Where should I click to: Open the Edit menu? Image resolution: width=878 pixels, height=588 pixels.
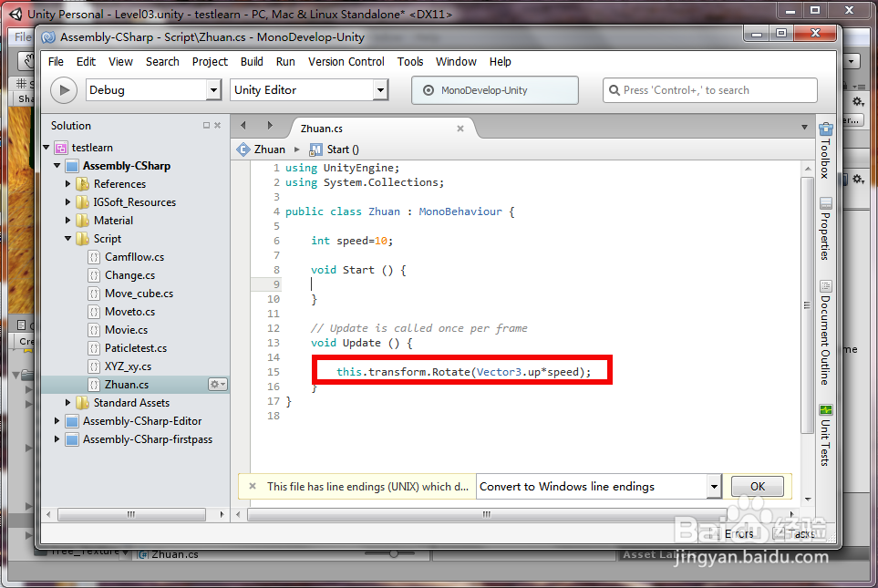coord(86,62)
